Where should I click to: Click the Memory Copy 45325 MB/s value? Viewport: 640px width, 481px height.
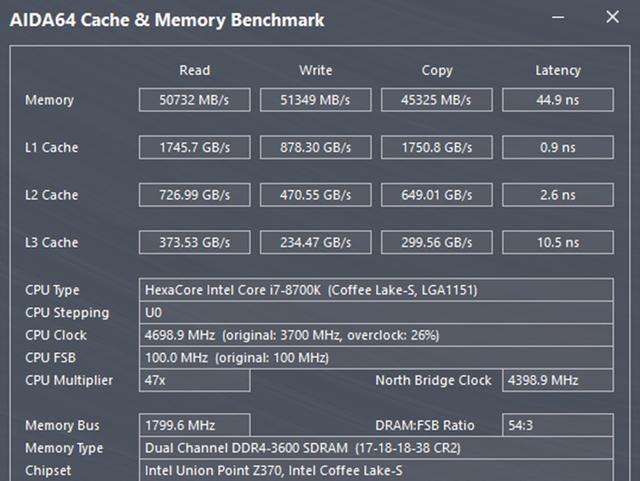pos(437,100)
